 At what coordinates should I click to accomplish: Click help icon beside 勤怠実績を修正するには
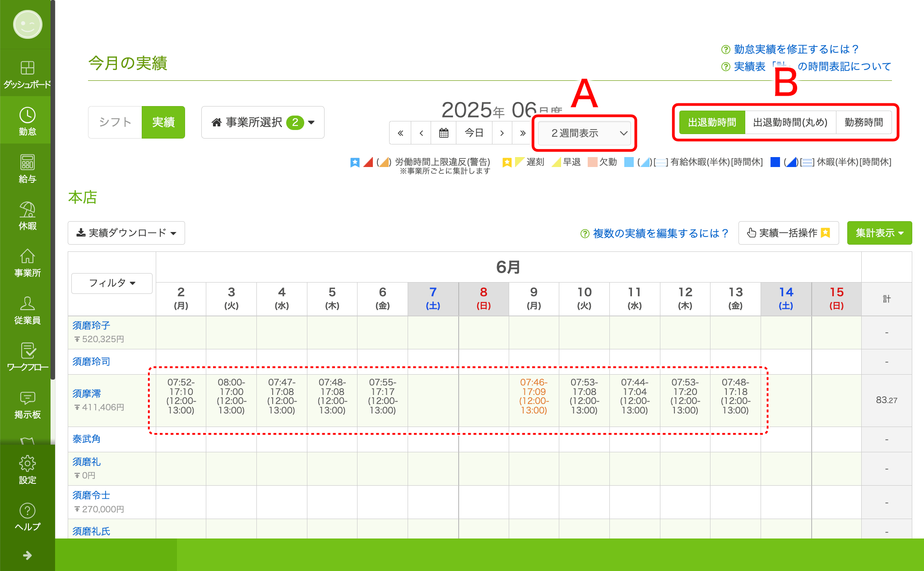point(725,49)
